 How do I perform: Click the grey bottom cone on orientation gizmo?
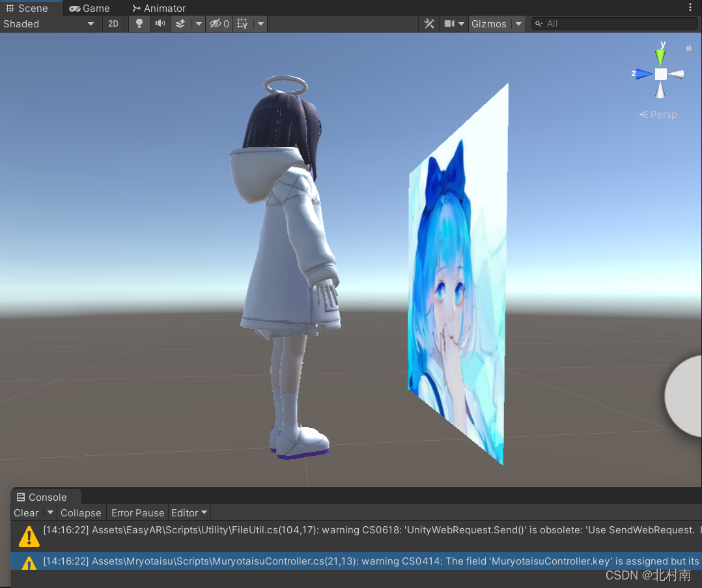coord(660,90)
